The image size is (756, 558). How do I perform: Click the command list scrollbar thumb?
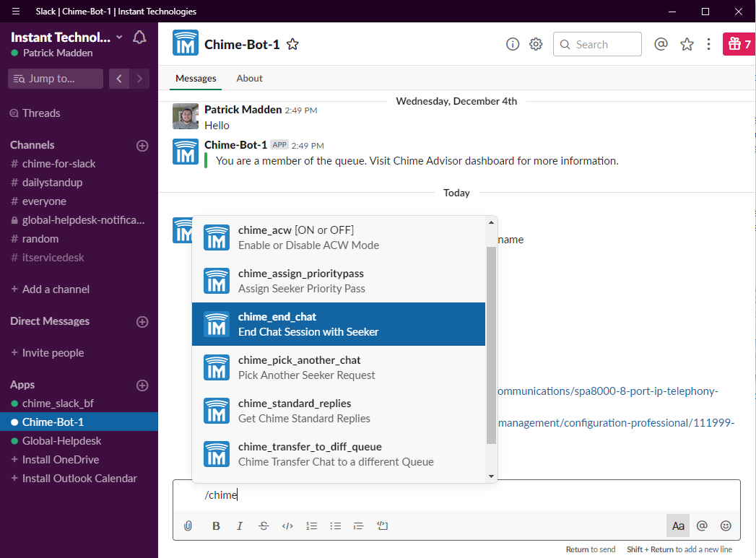point(491,345)
